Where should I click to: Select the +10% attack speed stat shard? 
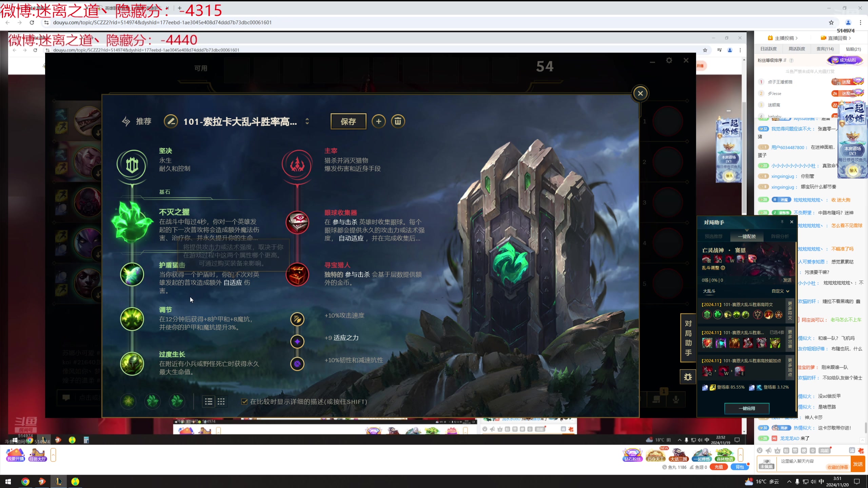tap(297, 319)
